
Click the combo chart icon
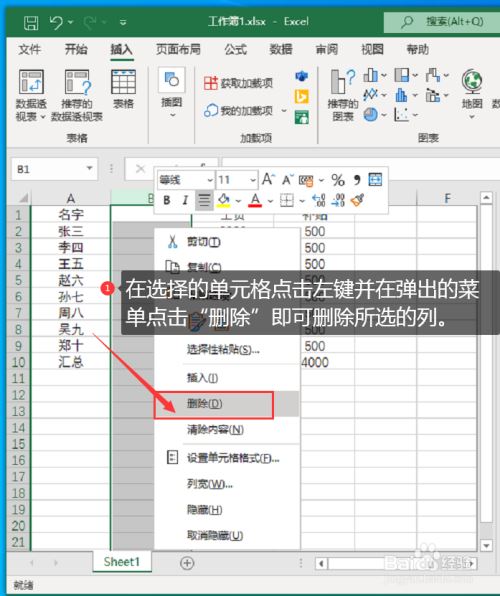(433, 95)
